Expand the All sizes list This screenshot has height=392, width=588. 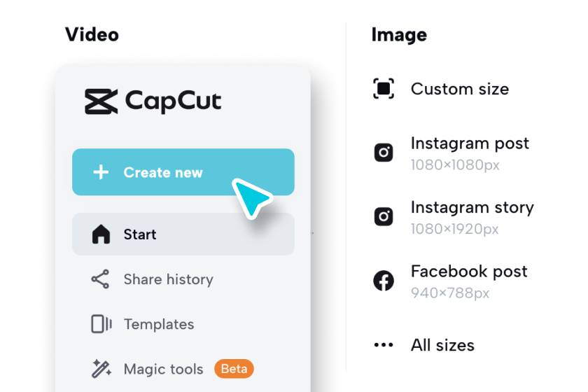click(x=442, y=345)
